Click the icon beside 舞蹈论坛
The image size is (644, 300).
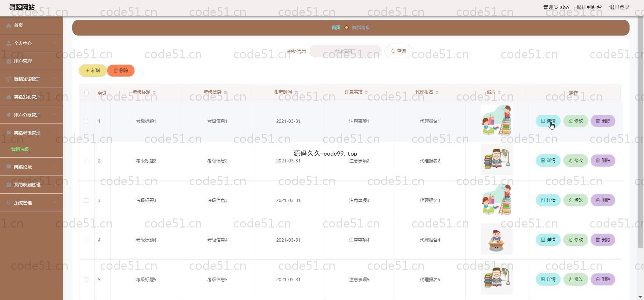(9, 166)
